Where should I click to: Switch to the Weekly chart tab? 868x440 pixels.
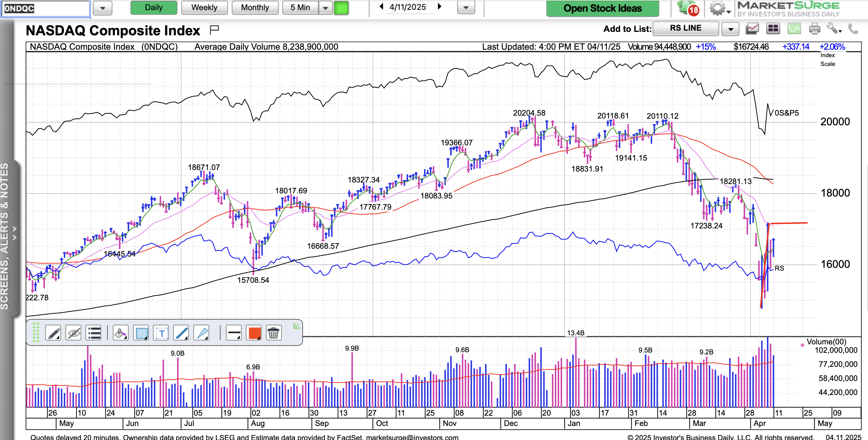[x=204, y=7]
